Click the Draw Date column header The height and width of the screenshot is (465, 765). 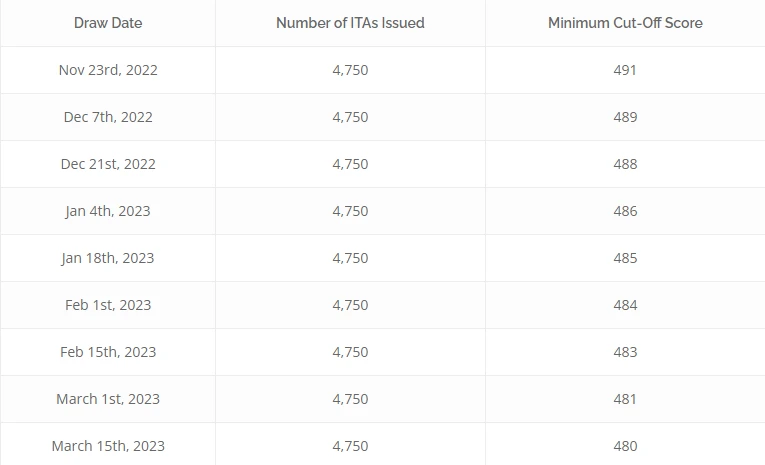[x=108, y=23]
